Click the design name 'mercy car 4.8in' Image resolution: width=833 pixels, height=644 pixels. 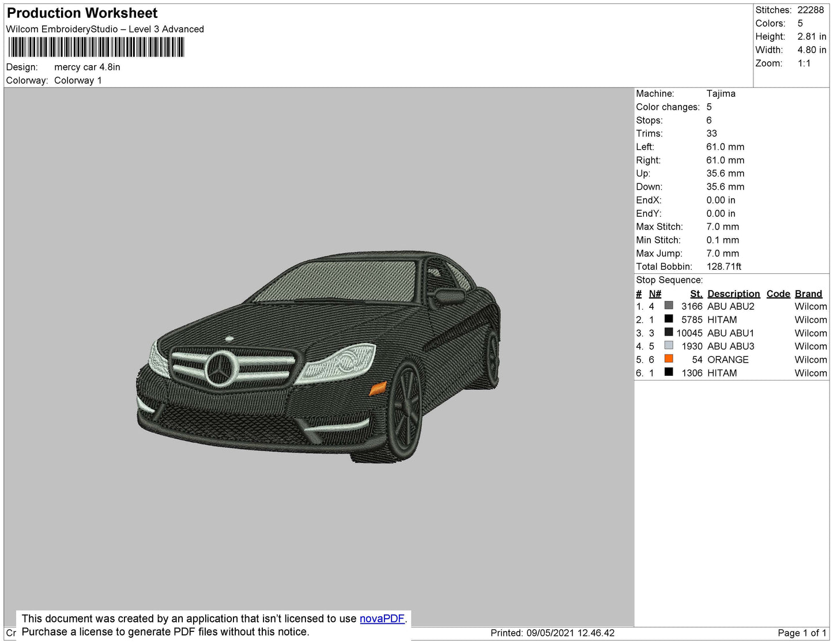point(87,67)
